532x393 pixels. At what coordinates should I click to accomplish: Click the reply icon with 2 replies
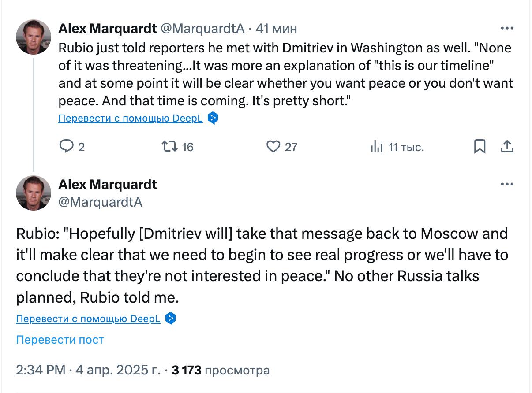point(66,146)
